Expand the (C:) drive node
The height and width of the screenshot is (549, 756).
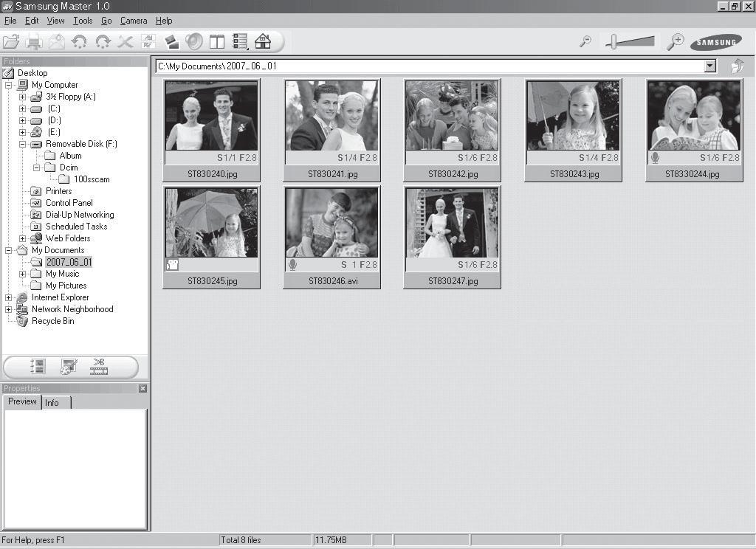(23, 109)
